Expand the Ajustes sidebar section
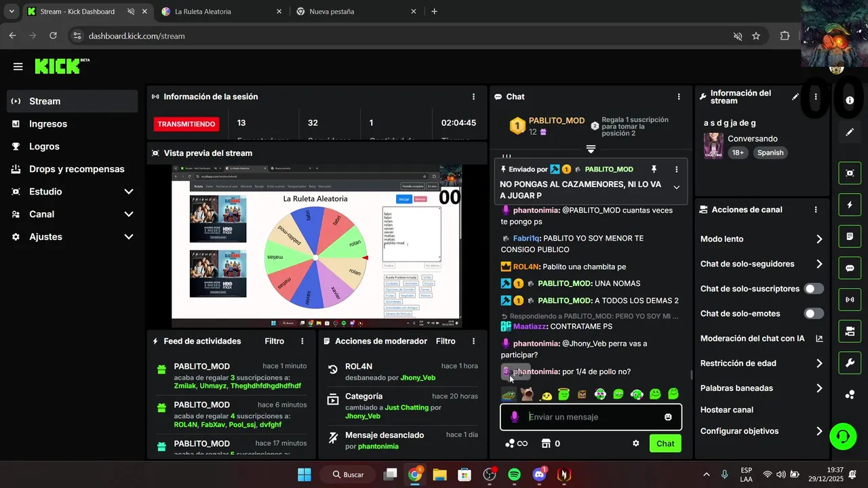Screen dimensions: 868x488 (73, 237)
